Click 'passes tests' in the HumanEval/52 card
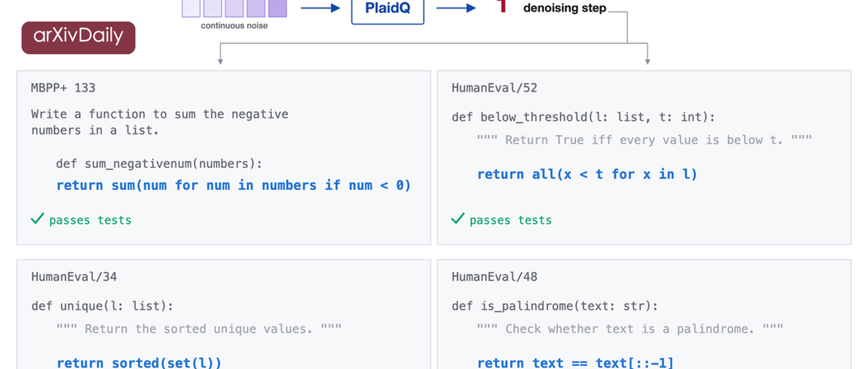The image size is (868, 369). [510, 220]
